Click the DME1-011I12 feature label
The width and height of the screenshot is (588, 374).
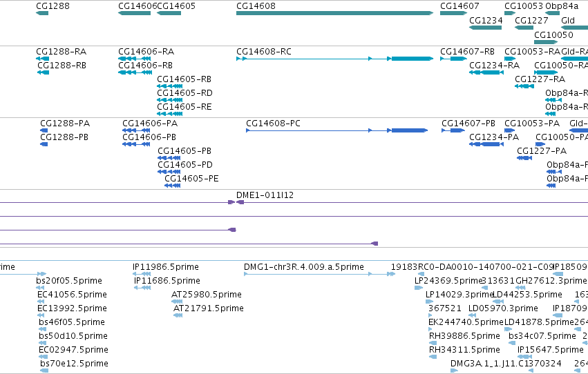pyautogui.click(x=265, y=195)
